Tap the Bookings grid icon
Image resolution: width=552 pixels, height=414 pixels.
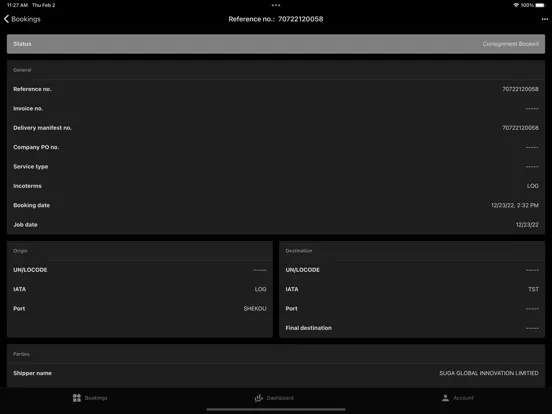[x=77, y=398]
